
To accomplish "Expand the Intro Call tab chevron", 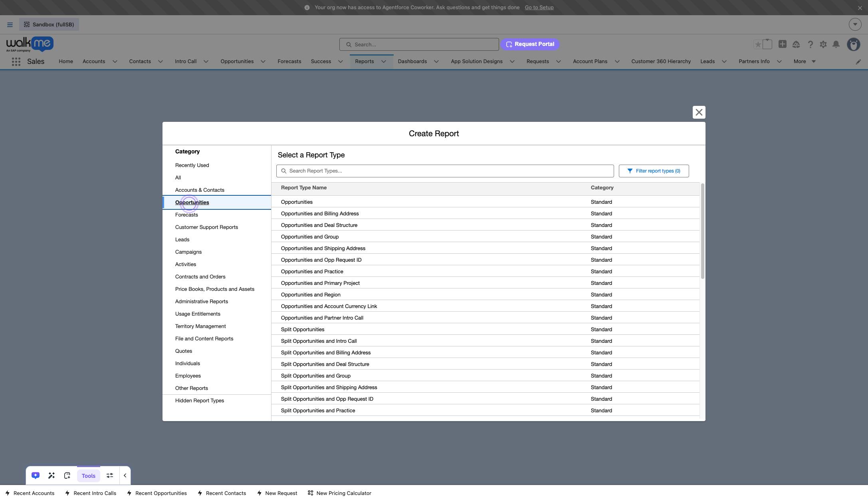I will click(x=206, y=62).
